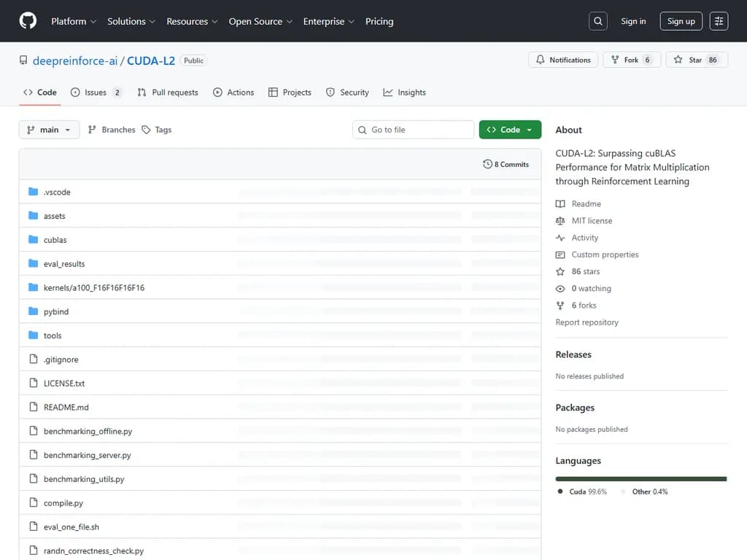This screenshot has height=560, width=747.
Task: Expand the main branch dropdown
Action: pos(49,130)
